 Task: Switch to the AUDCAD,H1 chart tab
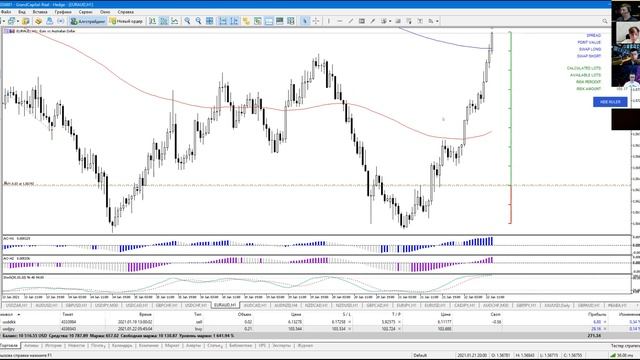255,305
